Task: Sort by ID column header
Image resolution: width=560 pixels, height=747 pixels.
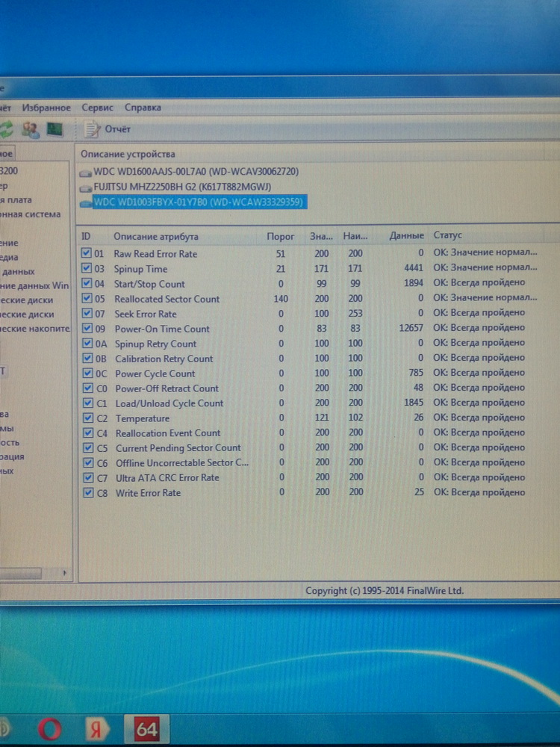Action: coord(86,236)
